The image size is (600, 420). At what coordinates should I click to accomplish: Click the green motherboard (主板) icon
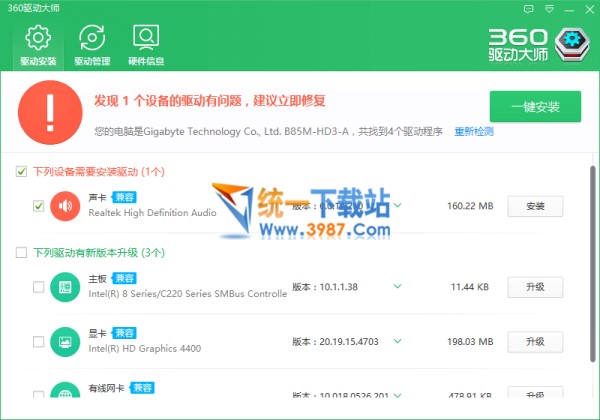coord(65,288)
